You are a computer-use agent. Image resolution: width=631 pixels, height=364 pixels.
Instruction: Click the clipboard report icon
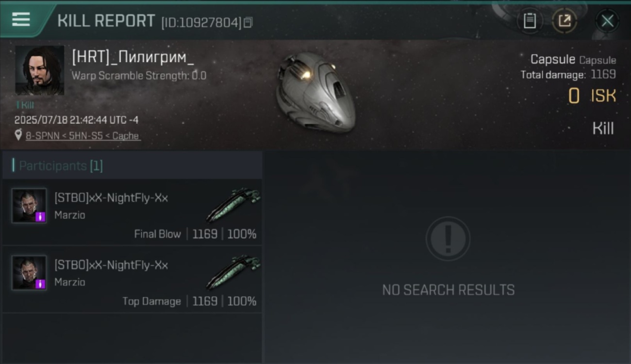530,21
